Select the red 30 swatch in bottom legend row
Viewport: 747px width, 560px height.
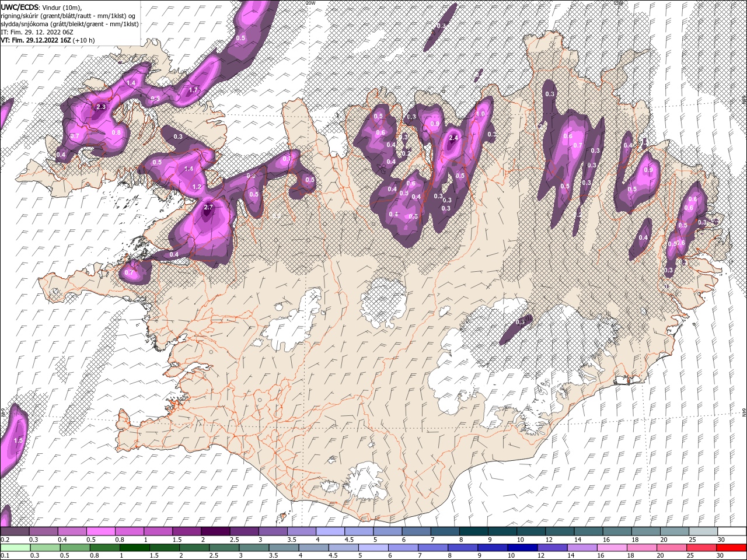pyautogui.click(x=731, y=548)
